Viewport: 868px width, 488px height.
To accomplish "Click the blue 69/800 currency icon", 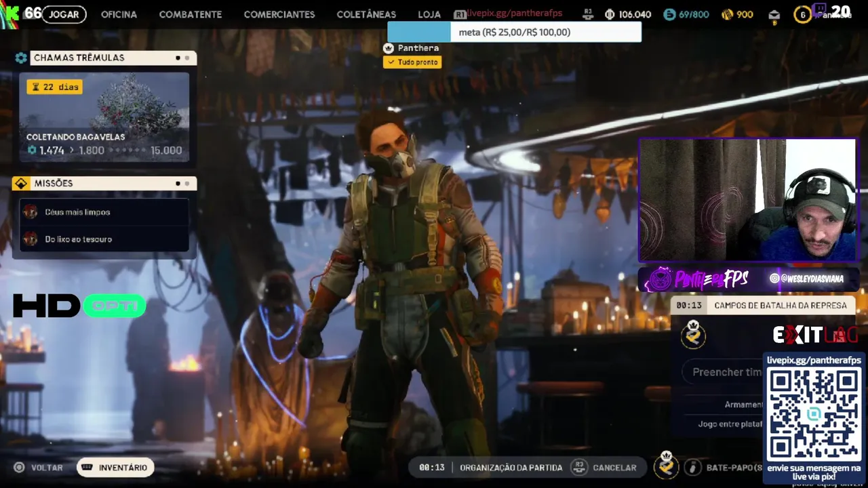I will (x=669, y=14).
